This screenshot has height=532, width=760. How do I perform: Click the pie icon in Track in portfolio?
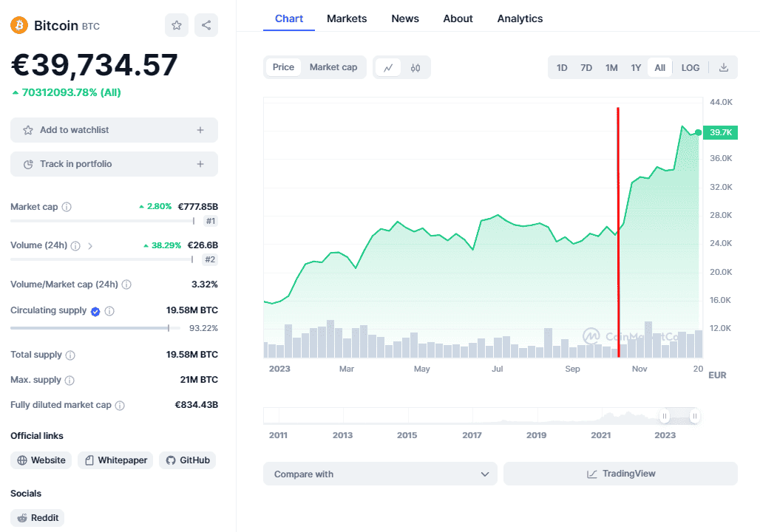click(x=28, y=164)
